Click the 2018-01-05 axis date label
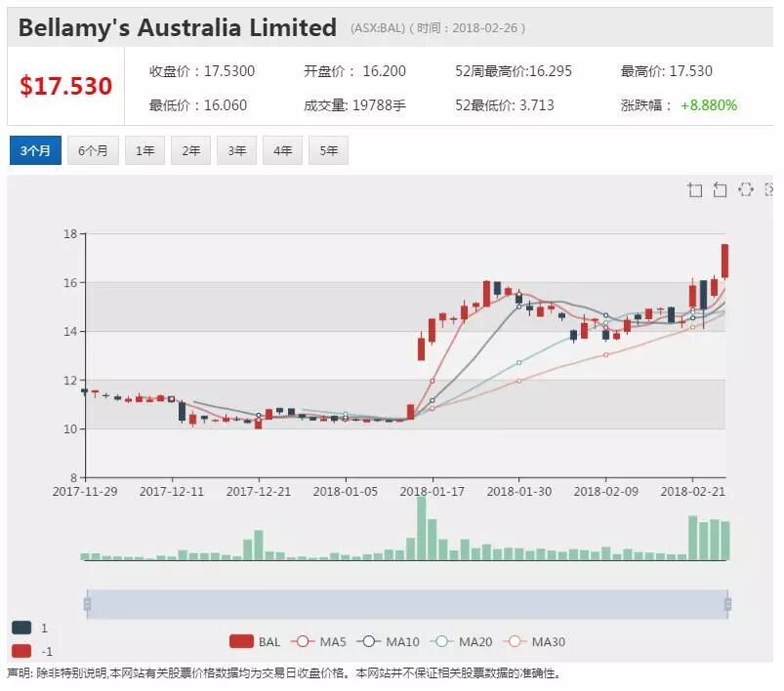 click(x=346, y=492)
